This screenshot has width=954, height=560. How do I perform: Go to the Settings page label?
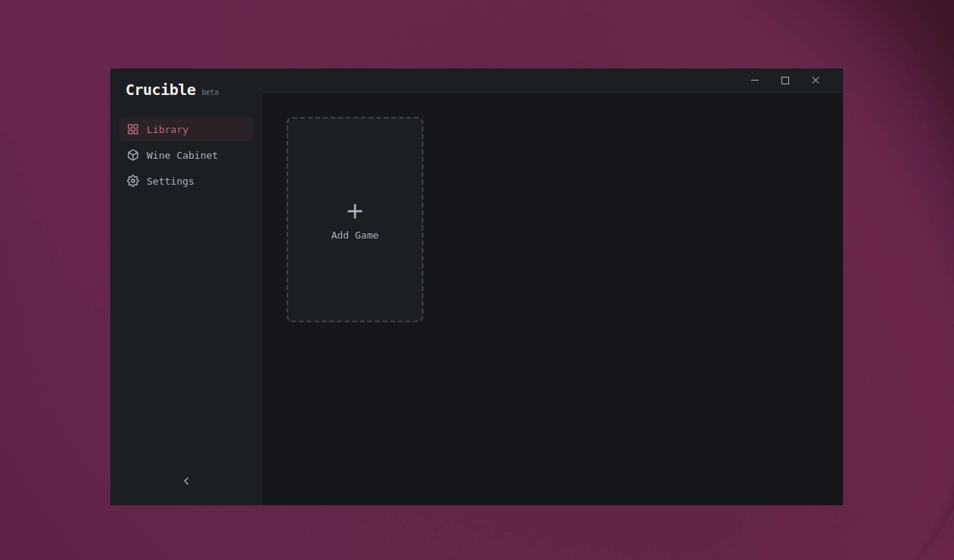pos(170,182)
